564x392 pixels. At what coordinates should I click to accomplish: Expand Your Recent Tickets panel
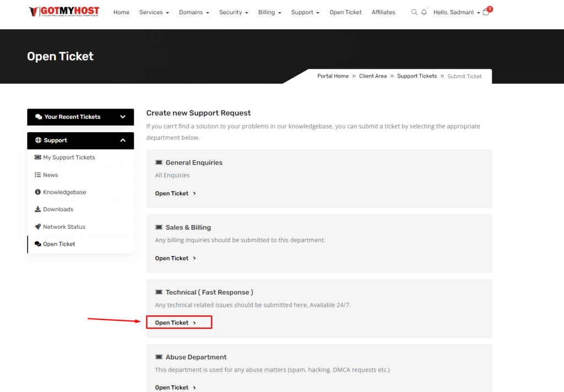tap(122, 117)
